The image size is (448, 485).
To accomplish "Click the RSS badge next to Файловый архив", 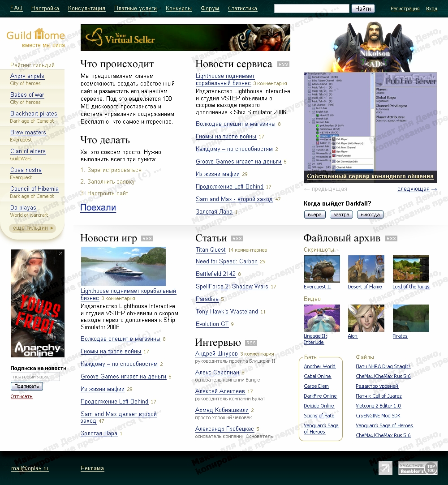I will coord(391,239).
